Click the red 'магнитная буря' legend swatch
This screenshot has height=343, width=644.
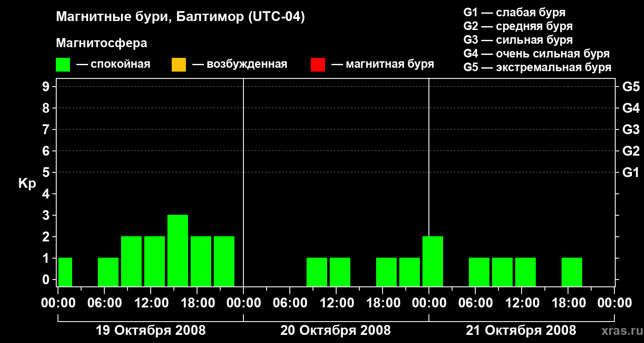318,65
